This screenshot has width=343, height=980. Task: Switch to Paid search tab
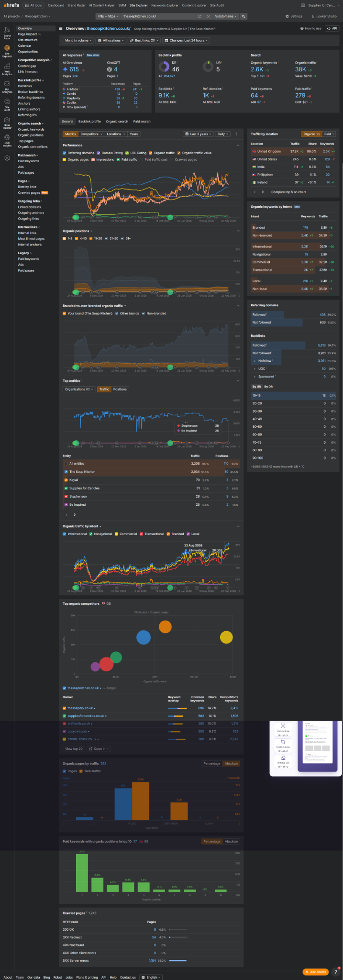[x=142, y=122]
